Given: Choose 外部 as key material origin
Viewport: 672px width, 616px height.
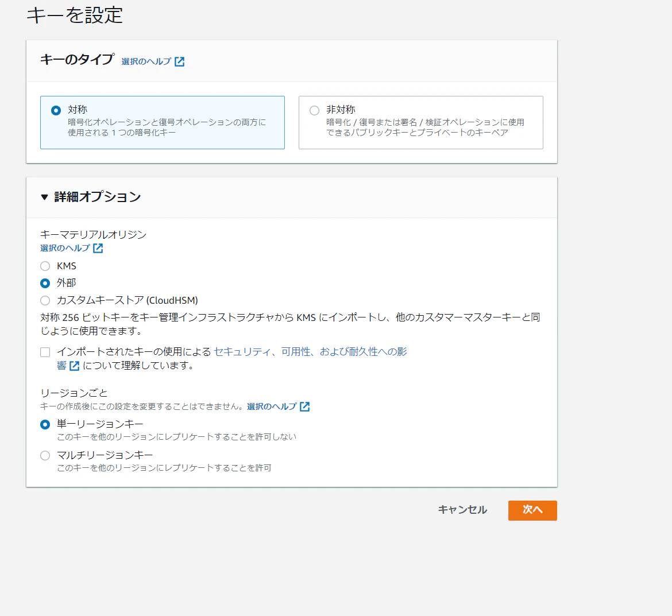Looking at the screenshot, I should (45, 283).
